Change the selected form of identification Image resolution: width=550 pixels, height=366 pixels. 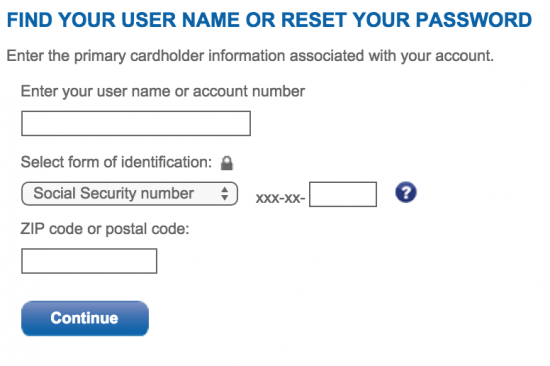pyautogui.click(x=129, y=193)
